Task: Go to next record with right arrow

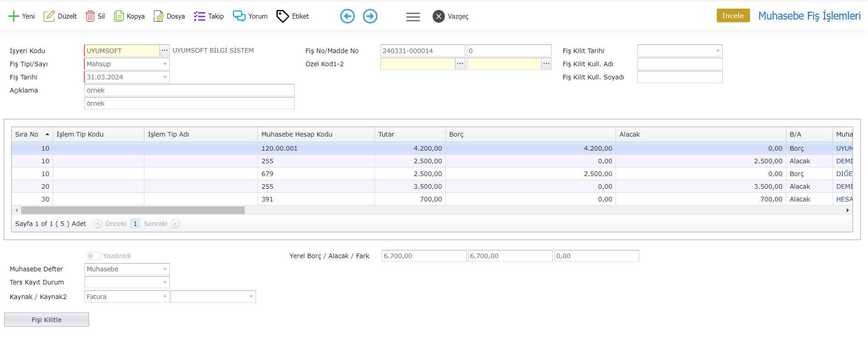Action: tap(370, 16)
